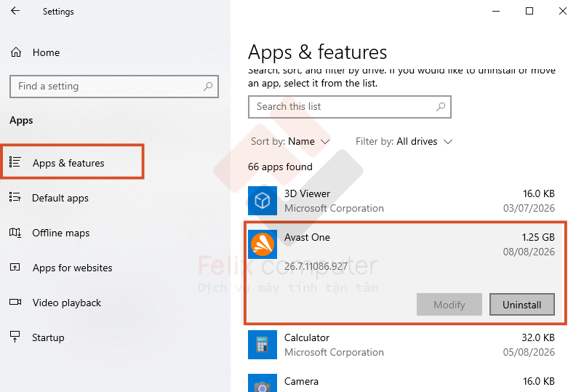The image size is (576, 392).
Task: Click the Video playback camera icon
Action: (x=15, y=302)
